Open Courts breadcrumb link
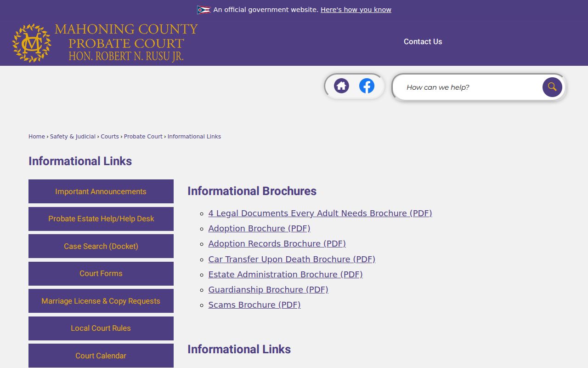This screenshot has height=368, width=588. [110, 137]
